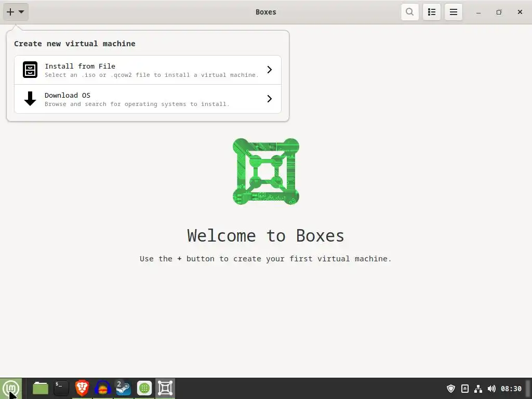Open Steam from the taskbar
The image size is (532, 399).
coord(123,388)
